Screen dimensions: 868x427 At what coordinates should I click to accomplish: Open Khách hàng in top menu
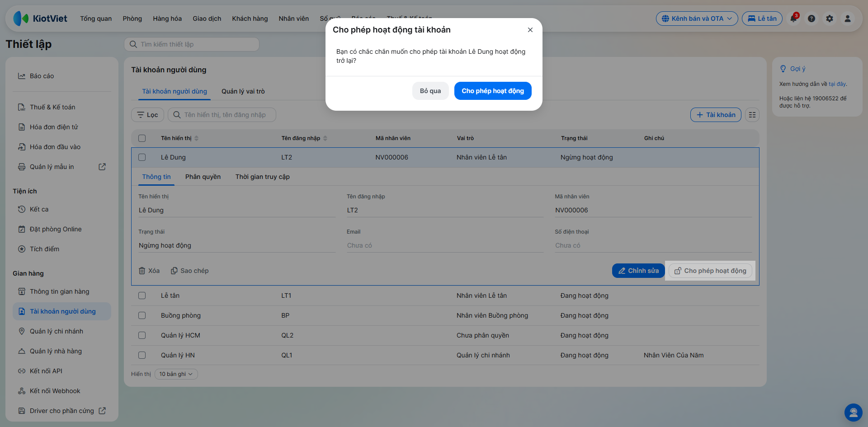(250, 19)
